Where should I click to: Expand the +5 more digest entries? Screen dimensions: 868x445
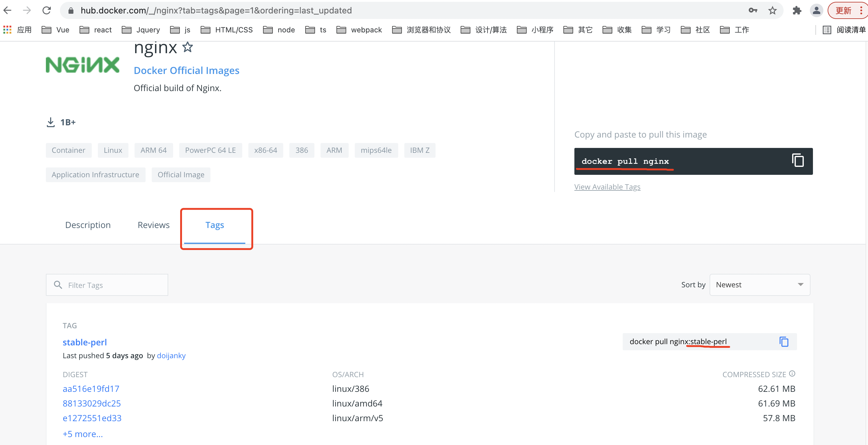82,433
